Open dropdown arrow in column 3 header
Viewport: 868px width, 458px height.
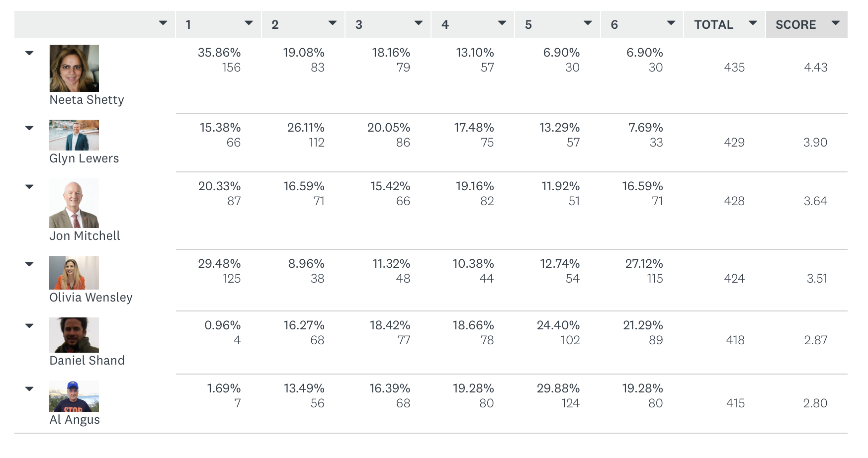point(419,23)
